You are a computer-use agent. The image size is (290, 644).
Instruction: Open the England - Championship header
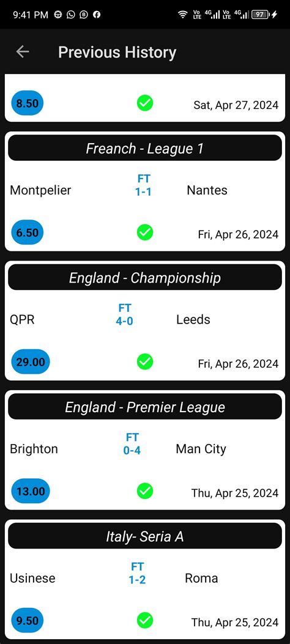click(145, 277)
